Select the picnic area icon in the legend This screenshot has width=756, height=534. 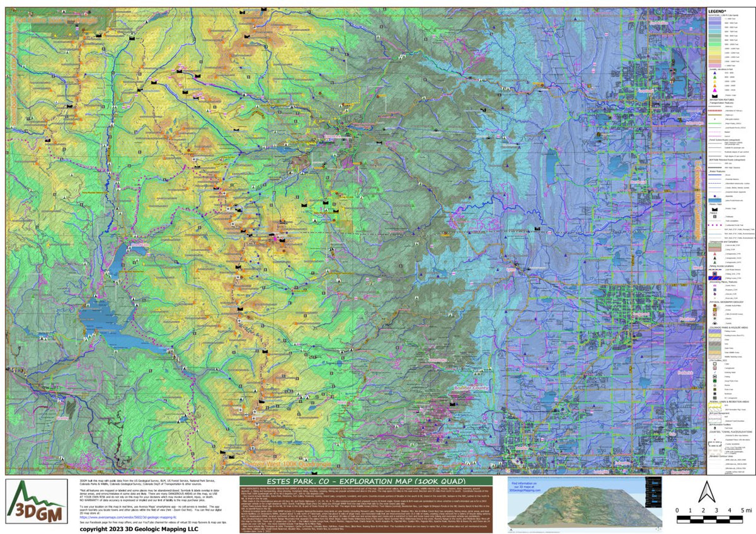pyautogui.click(x=714, y=389)
